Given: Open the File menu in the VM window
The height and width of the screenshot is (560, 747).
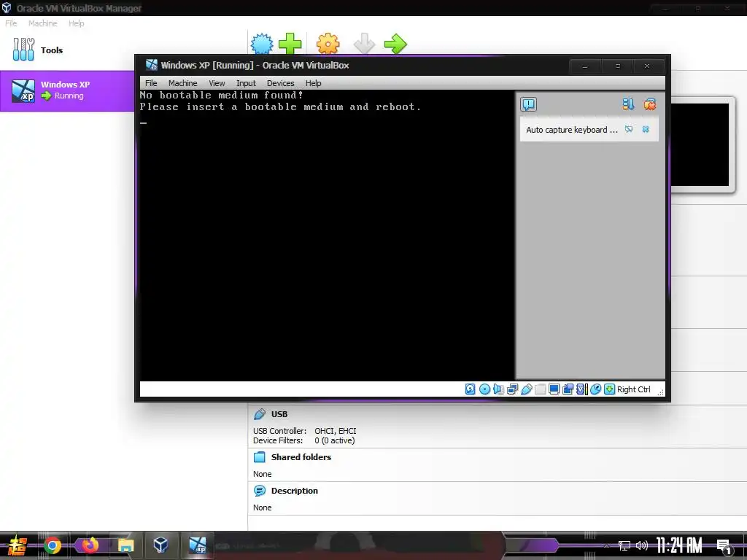Looking at the screenshot, I should click(x=151, y=83).
